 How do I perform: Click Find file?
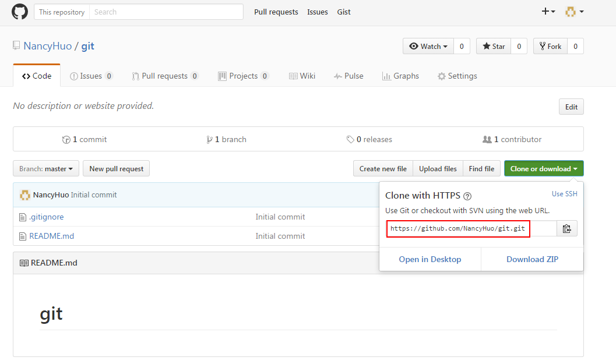coord(481,168)
